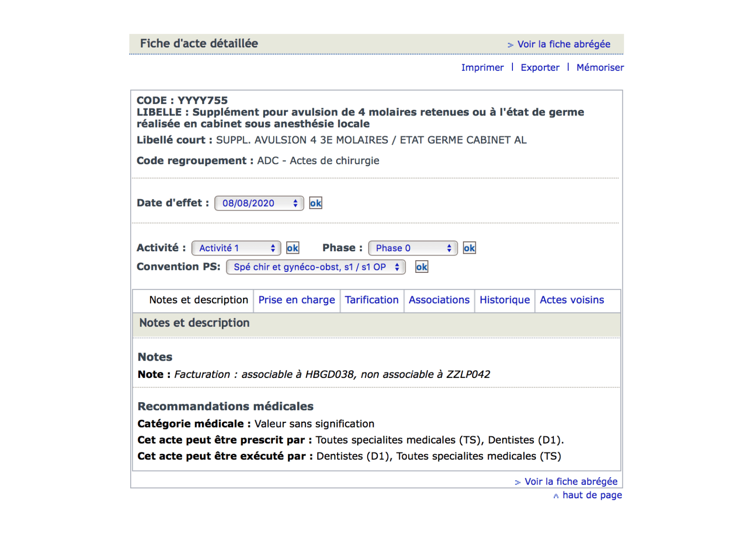Click the Exporter link

[x=540, y=68]
